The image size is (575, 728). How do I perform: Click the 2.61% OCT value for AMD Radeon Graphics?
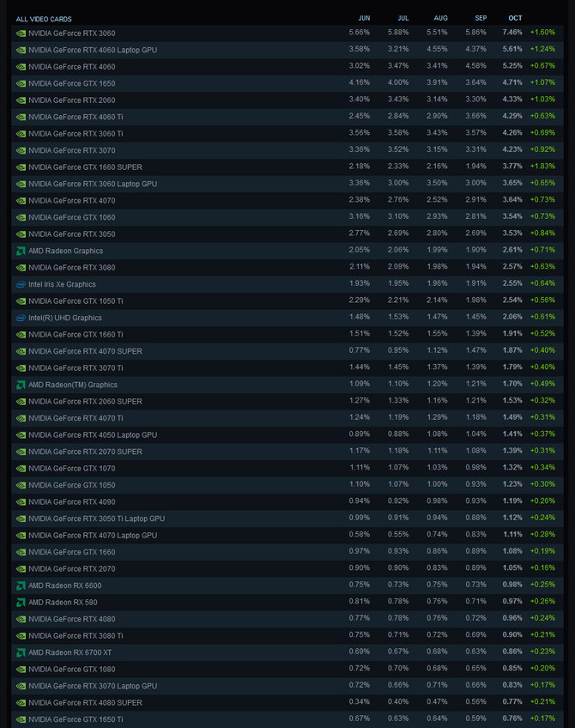point(512,250)
